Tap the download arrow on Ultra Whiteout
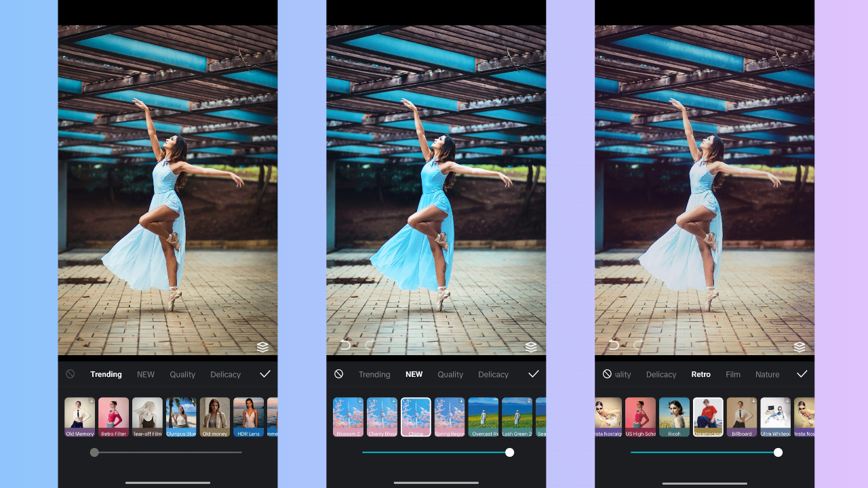This screenshot has height=488, width=868. [x=787, y=402]
